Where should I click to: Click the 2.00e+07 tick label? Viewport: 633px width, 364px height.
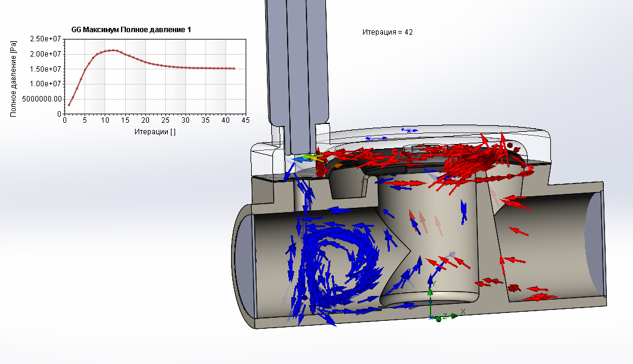pyautogui.click(x=45, y=54)
